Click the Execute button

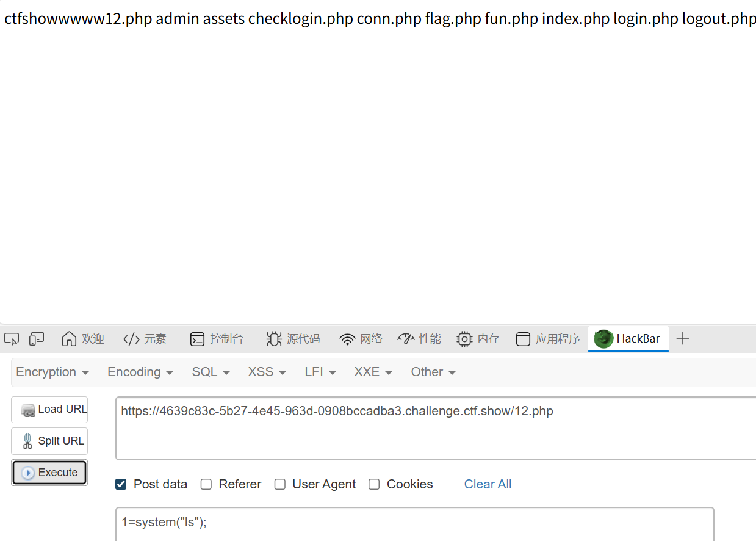coord(49,473)
